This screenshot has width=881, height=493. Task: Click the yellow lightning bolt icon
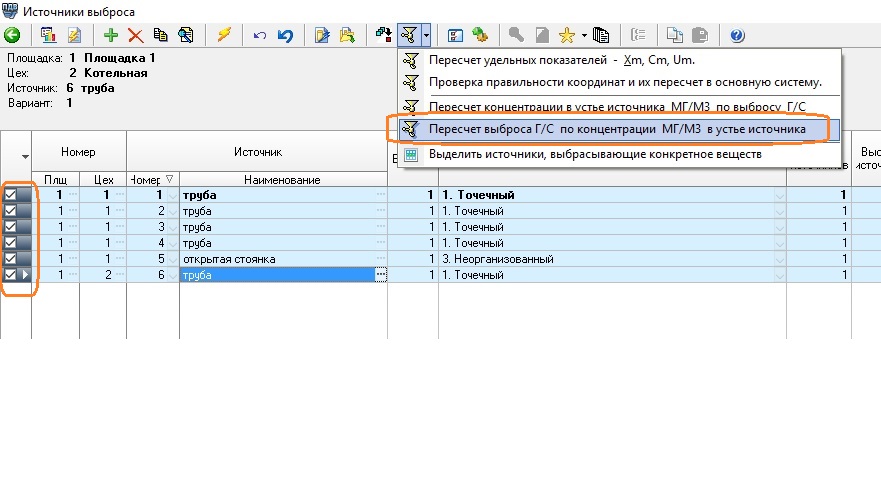[x=224, y=35]
